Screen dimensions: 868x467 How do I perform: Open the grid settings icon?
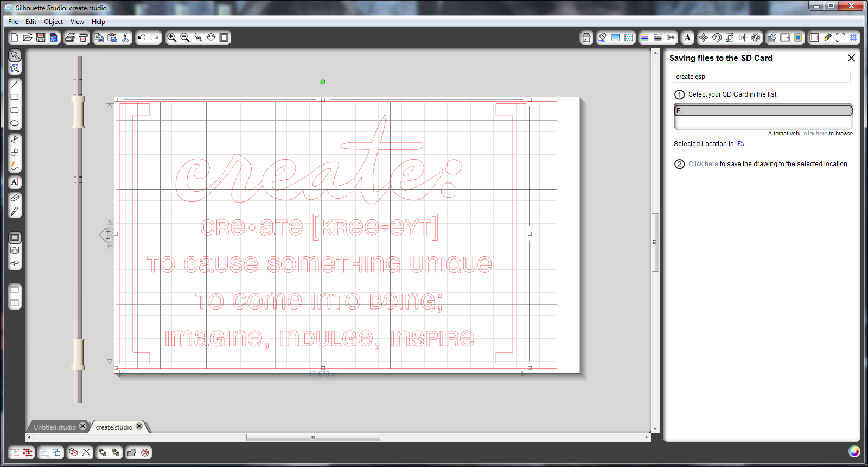tap(853, 37)
